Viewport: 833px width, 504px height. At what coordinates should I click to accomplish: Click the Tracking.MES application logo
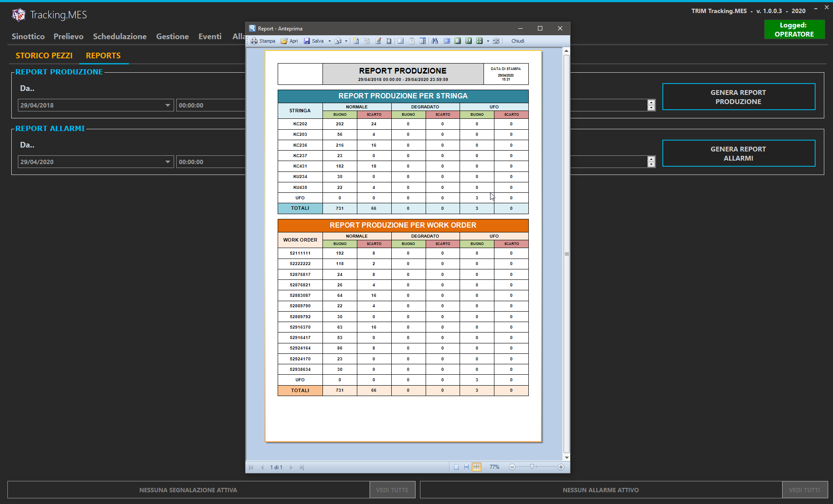tap(18, 15)
